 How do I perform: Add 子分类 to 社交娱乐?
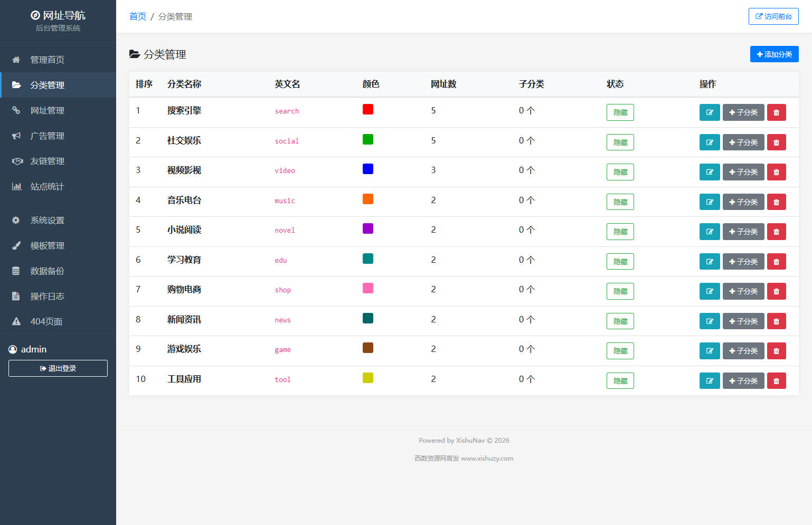(x=743, y=142)
